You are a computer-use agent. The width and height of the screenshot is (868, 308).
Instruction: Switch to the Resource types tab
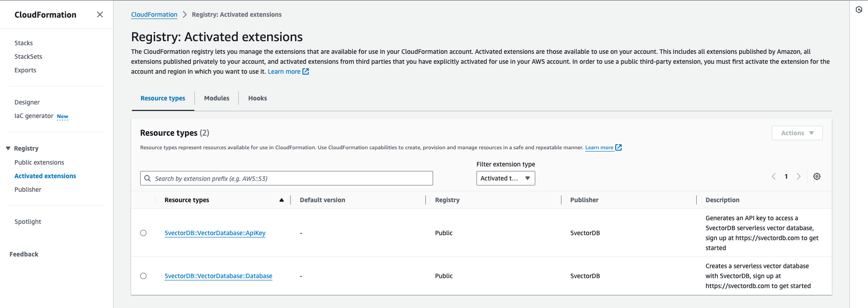pos(163,98)
